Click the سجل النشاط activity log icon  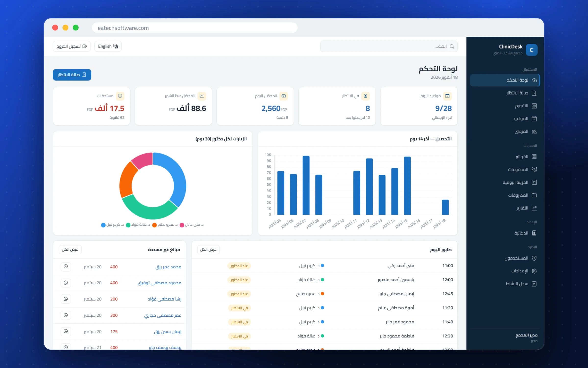pyautogui.click(x=534, y=284)
